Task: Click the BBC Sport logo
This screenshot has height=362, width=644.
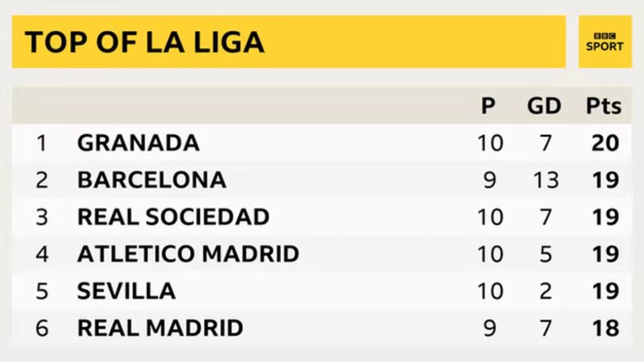Action: point(604,42)
